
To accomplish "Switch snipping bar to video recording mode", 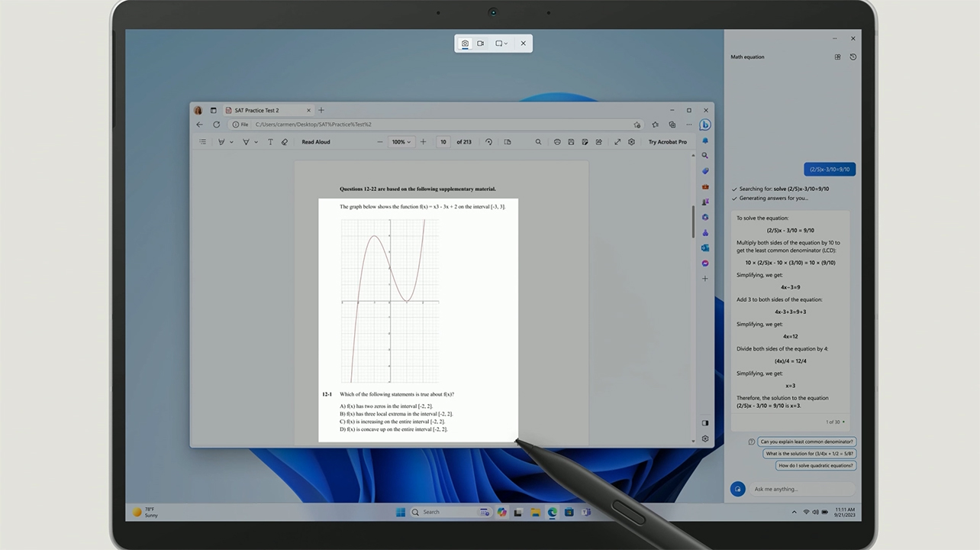I will [x=481, y=44].
